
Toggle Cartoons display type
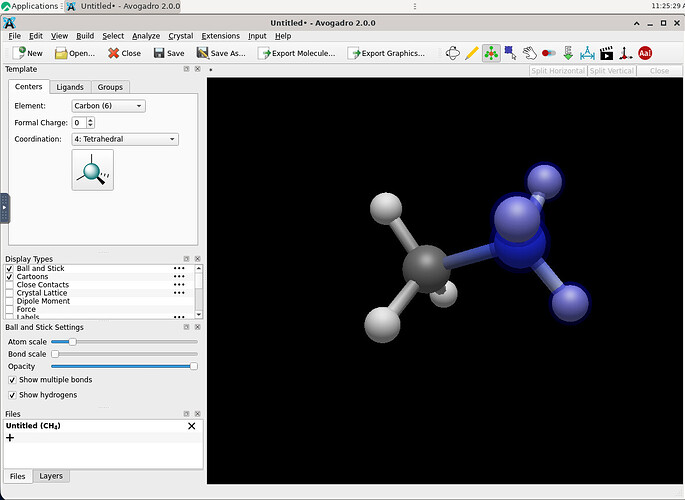click(10, 277)
